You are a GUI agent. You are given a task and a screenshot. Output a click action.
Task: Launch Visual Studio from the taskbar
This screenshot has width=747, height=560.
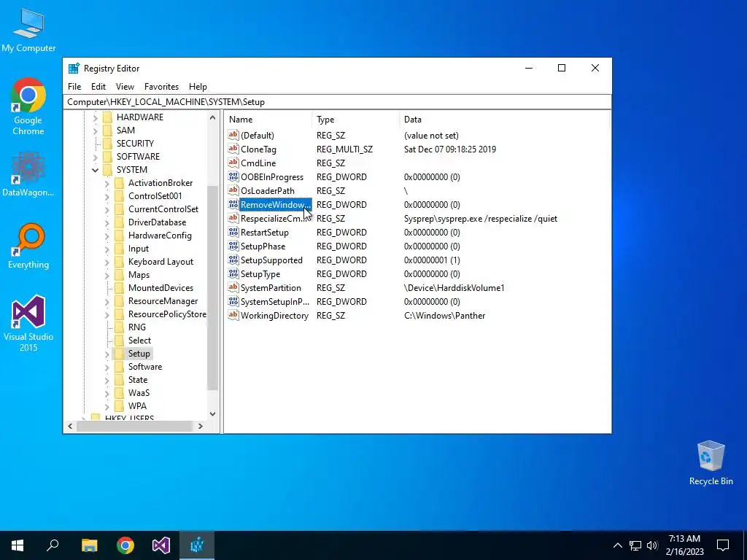[161, 545]
